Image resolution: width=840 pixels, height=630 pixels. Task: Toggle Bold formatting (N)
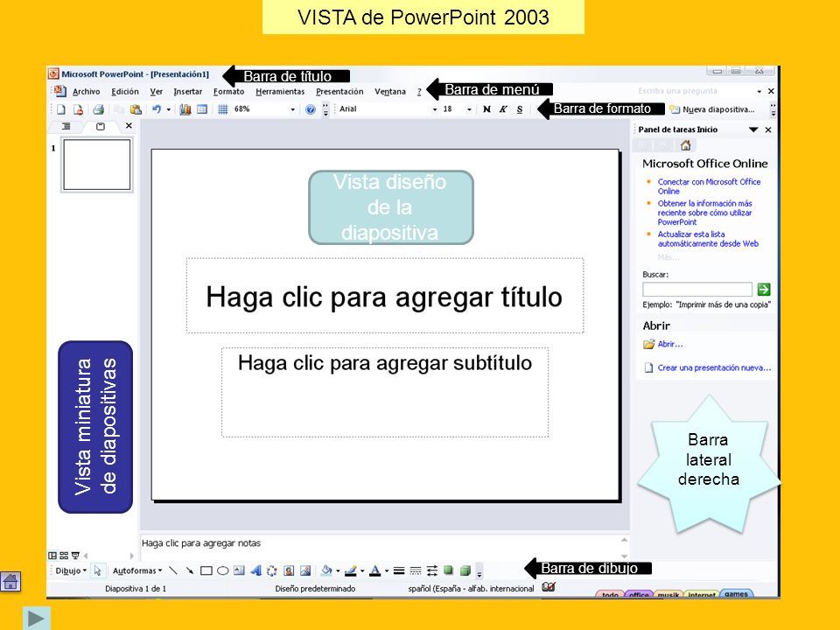[486, 109]
